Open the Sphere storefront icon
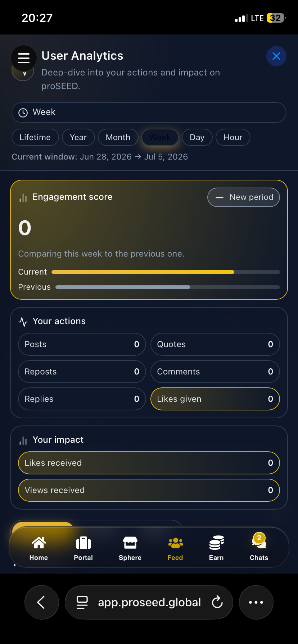This screenshot has width=298, height=644. click(130, 543)
